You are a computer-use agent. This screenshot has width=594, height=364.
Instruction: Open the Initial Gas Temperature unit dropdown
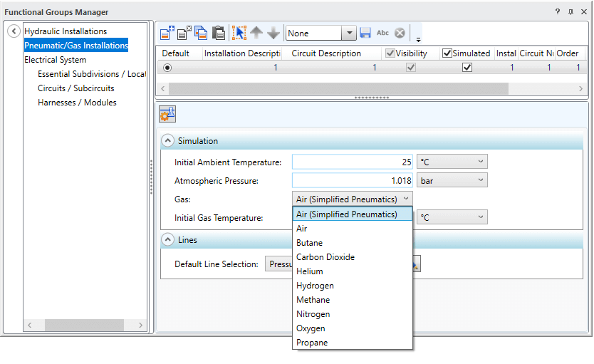coord(452,217)
